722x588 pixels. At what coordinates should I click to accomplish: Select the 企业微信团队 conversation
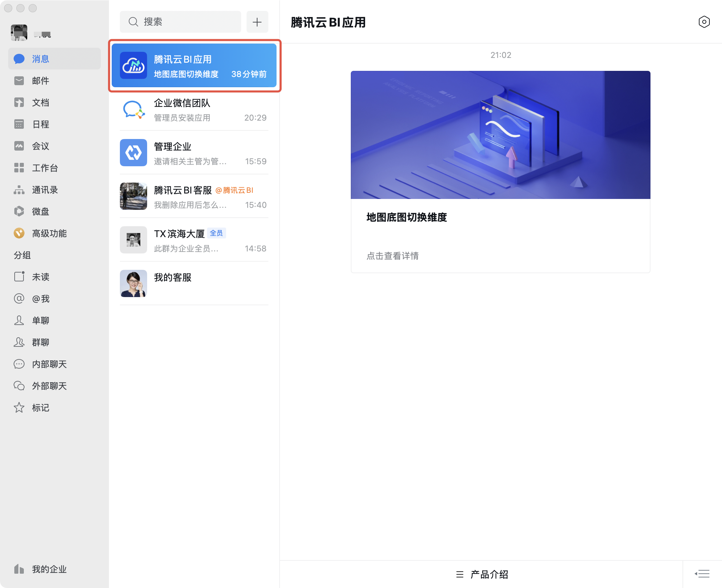pos(194,110)
